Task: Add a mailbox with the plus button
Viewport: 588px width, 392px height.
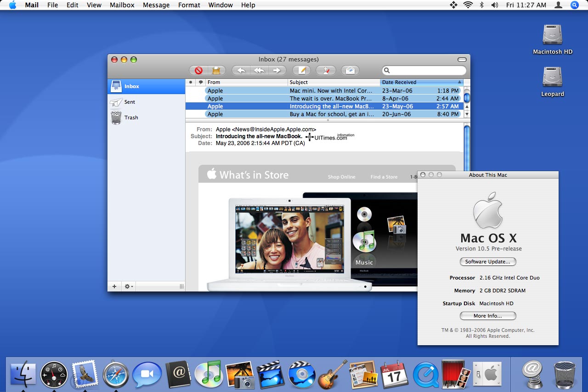Action: click(114, 286)
